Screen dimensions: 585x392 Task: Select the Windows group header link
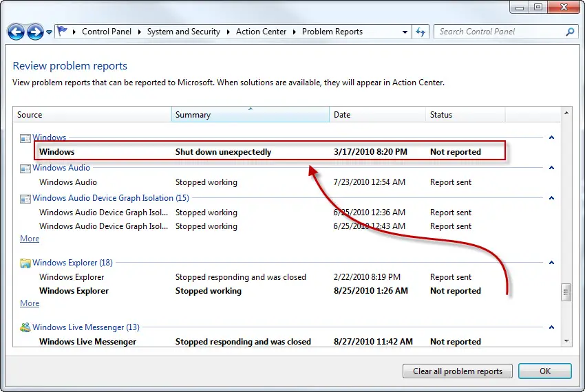tap(50, 138)
